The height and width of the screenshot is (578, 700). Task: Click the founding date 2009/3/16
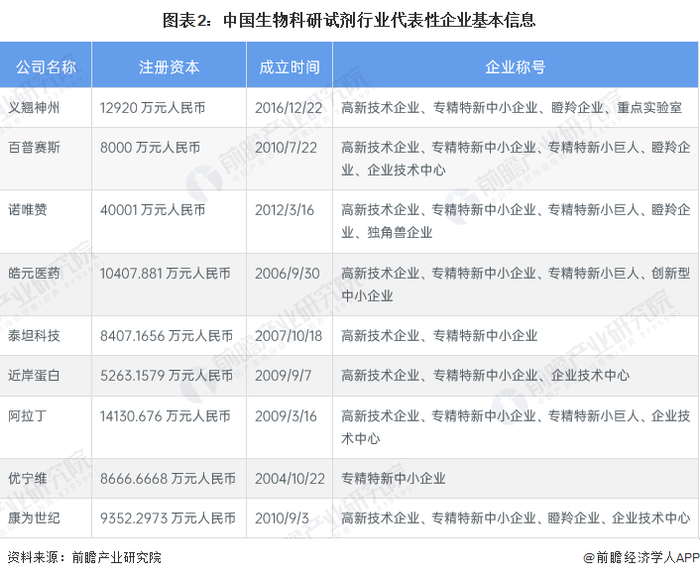(x=286, y=416)
